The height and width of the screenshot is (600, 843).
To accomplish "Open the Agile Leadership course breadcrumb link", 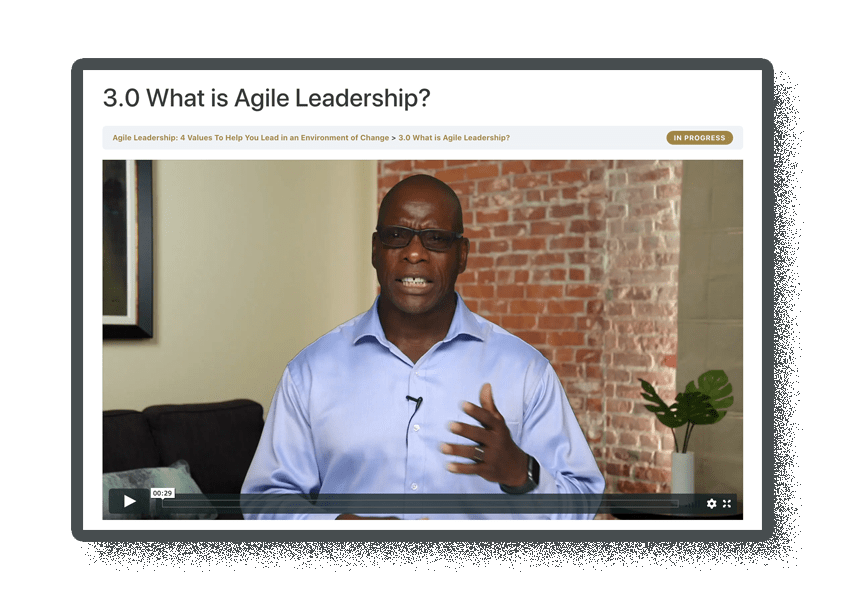I will pos(251,138).
